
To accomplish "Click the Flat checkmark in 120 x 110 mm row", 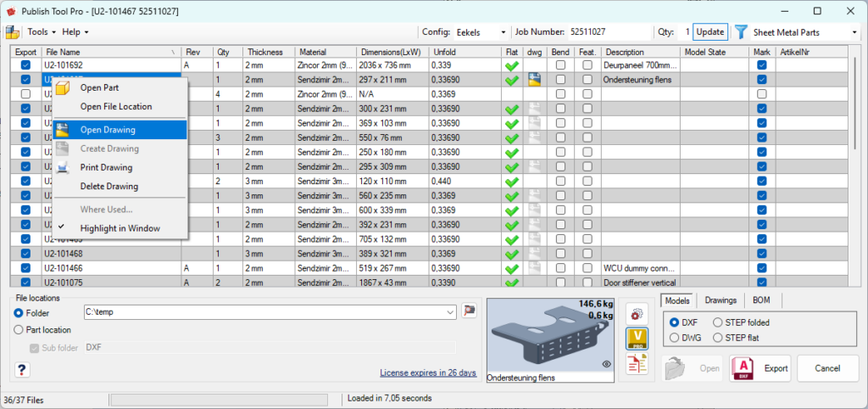I will tap(513, 182).
